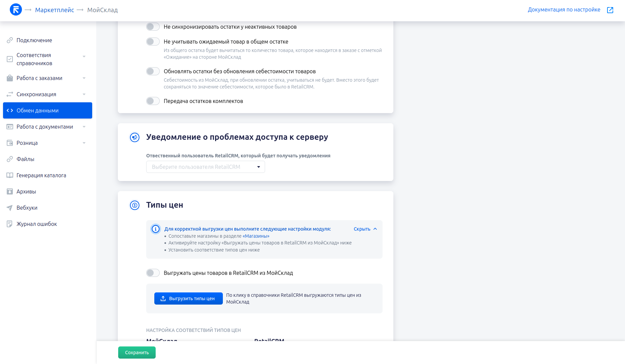This screenshot has height=364, width=625.
Task: Toggle Не учитывать ожидаемый товар option
Action: 153,42
